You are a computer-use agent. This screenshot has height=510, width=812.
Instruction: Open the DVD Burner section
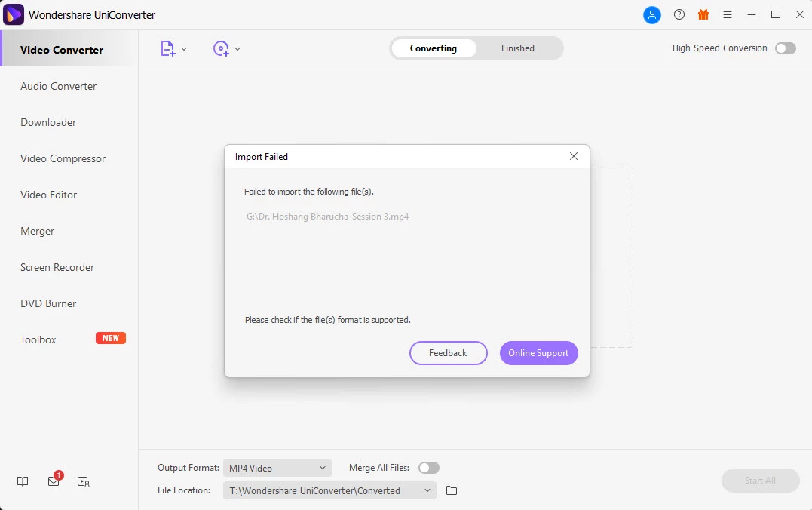point(48,304)
